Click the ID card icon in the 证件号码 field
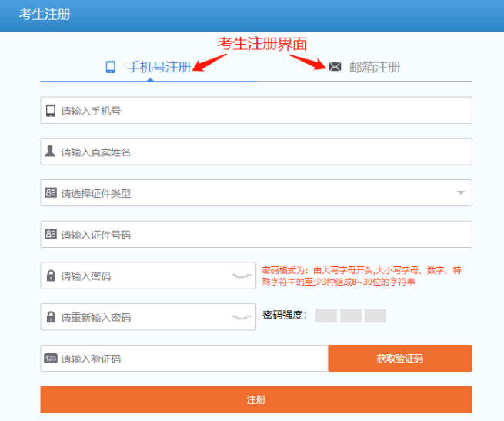 tap(51, 234)
